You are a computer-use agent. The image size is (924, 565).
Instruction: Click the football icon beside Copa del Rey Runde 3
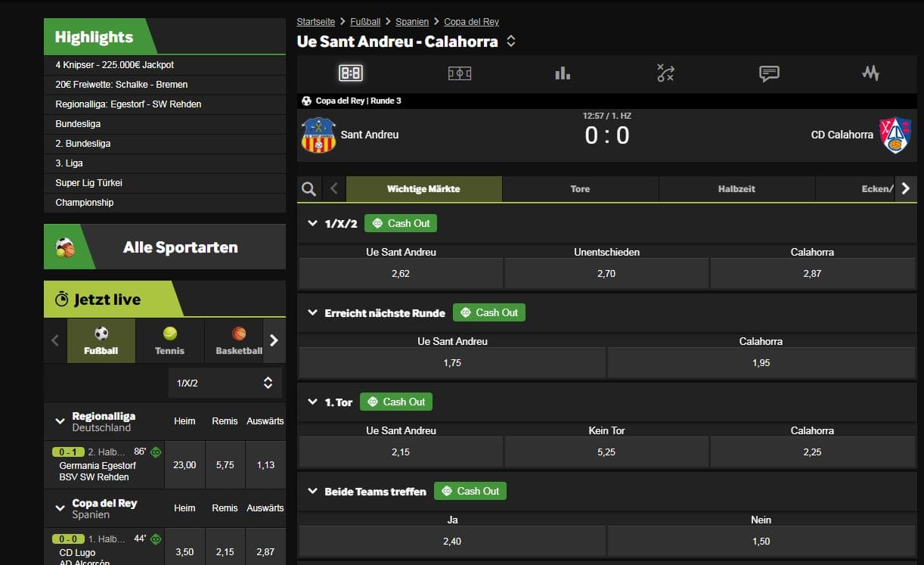[x=306, y=101]
